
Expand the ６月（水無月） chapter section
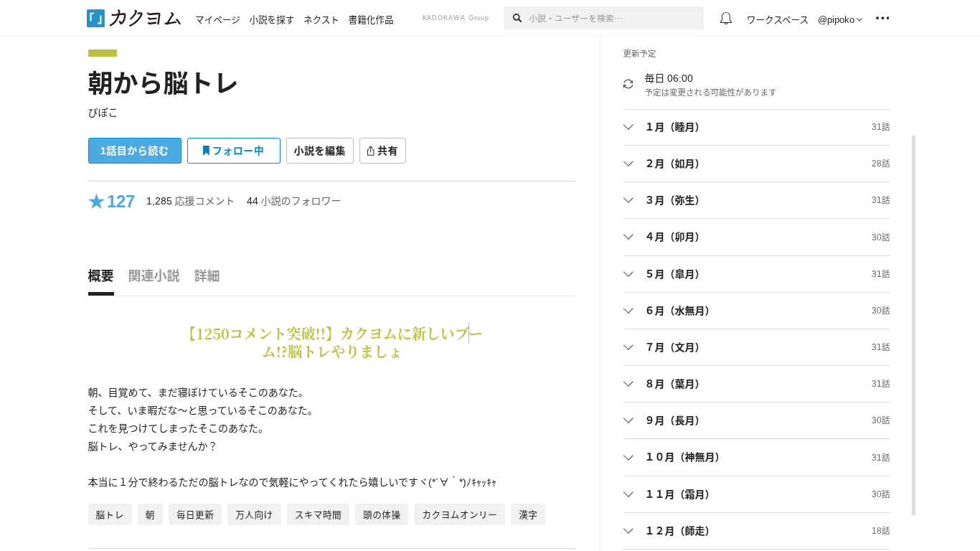(756, 311)
